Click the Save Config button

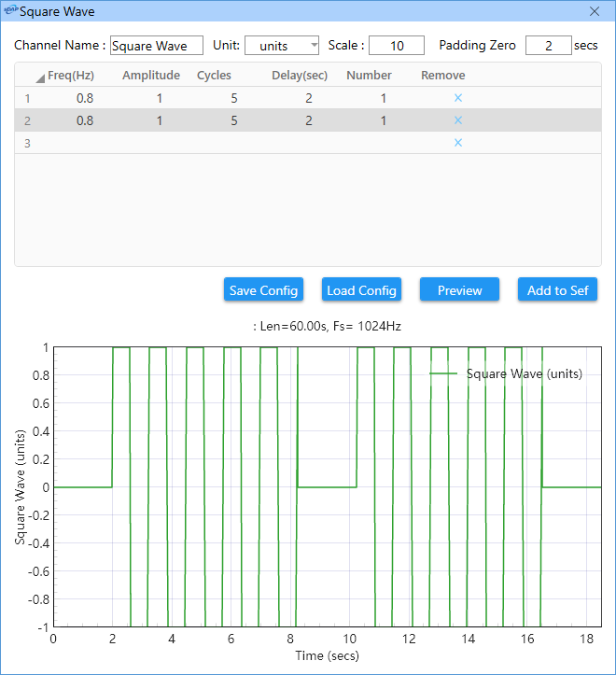tap(263, 289)
